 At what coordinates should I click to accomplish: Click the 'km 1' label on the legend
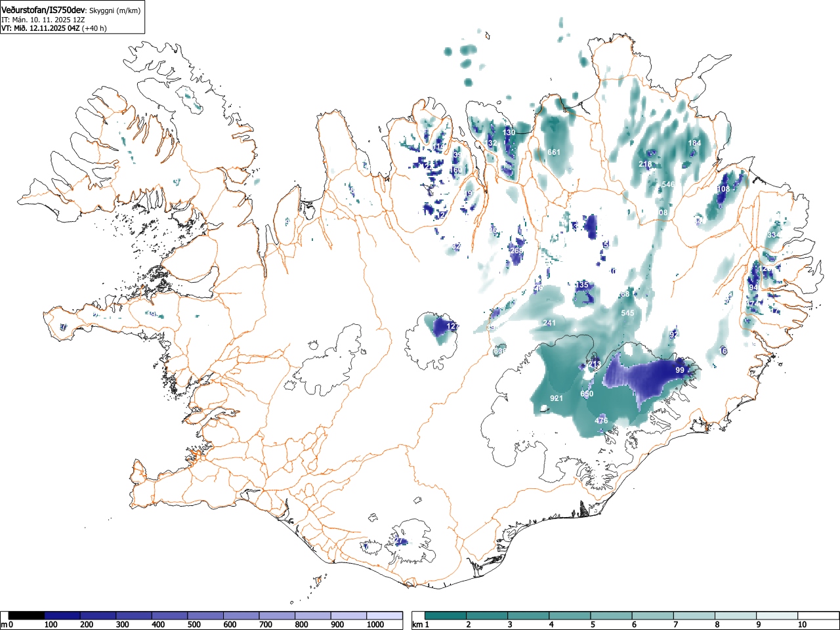(421, 625)
